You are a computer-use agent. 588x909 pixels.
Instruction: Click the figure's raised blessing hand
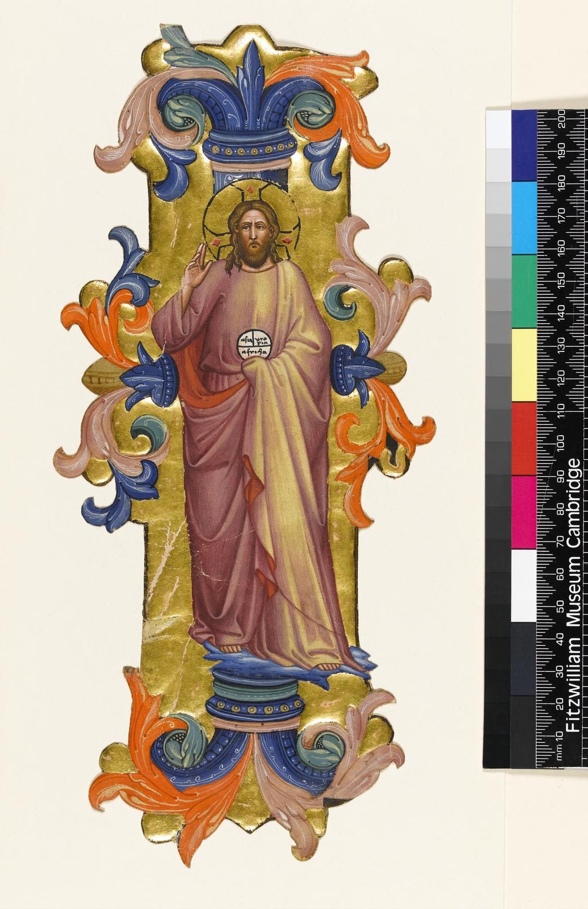pos(196,269)
